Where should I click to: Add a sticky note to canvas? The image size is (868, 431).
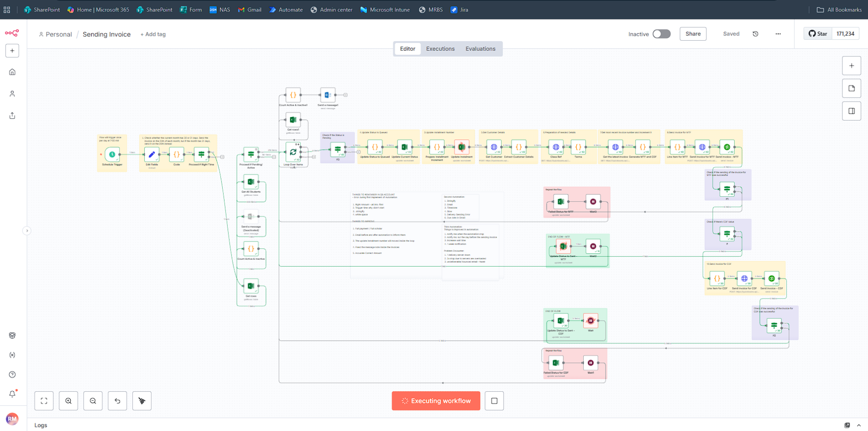(852, 89)
